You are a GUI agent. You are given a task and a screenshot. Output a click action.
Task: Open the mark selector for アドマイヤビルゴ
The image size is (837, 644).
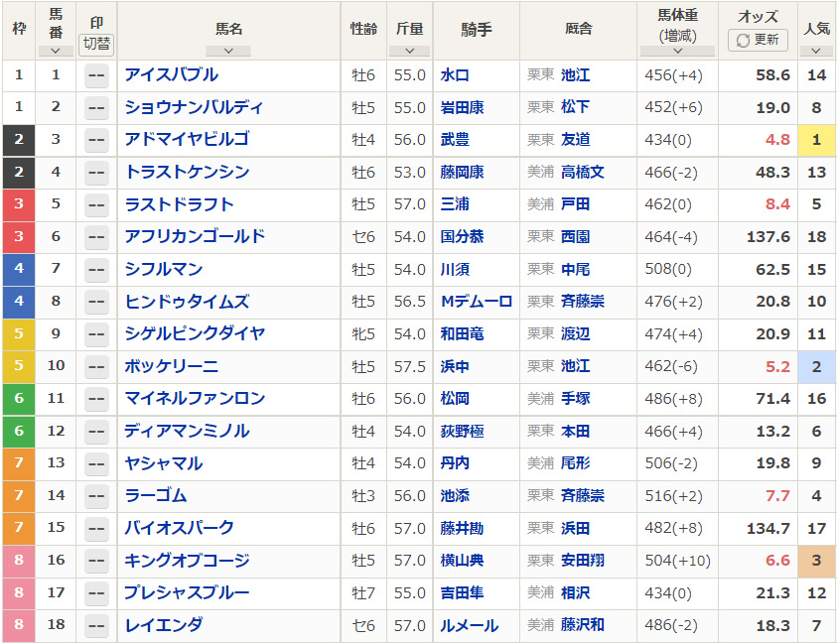pyautogui.click(x=96, y=140)
